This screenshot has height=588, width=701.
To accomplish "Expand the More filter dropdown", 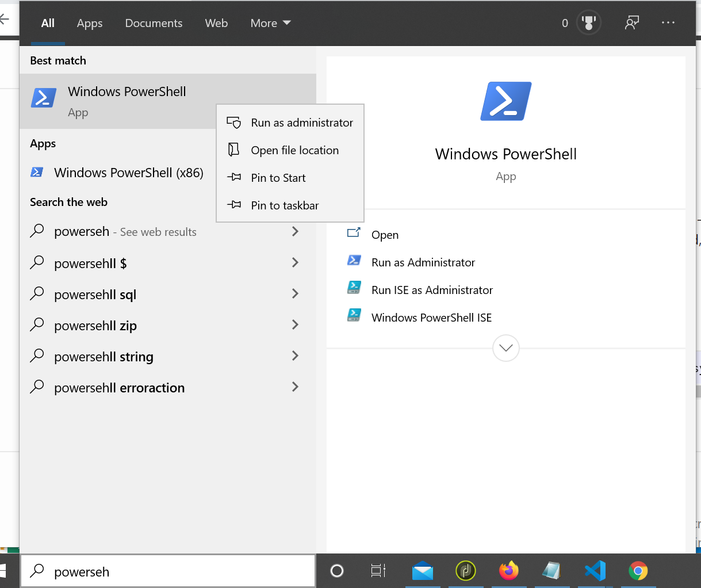I will coord(270,23).
